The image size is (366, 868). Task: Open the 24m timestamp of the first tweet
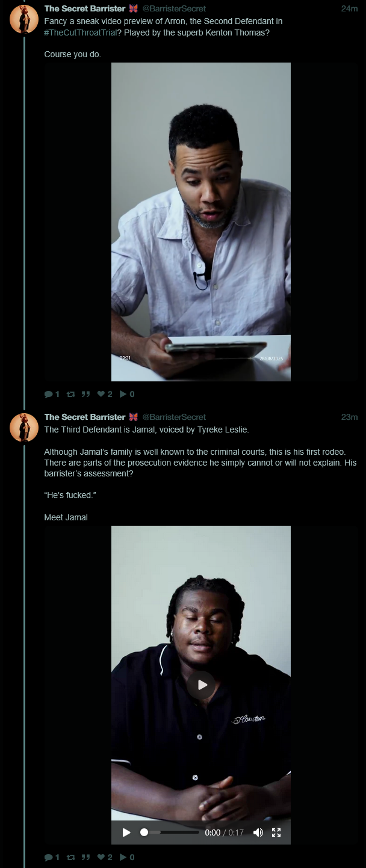(x=349, y=8)
